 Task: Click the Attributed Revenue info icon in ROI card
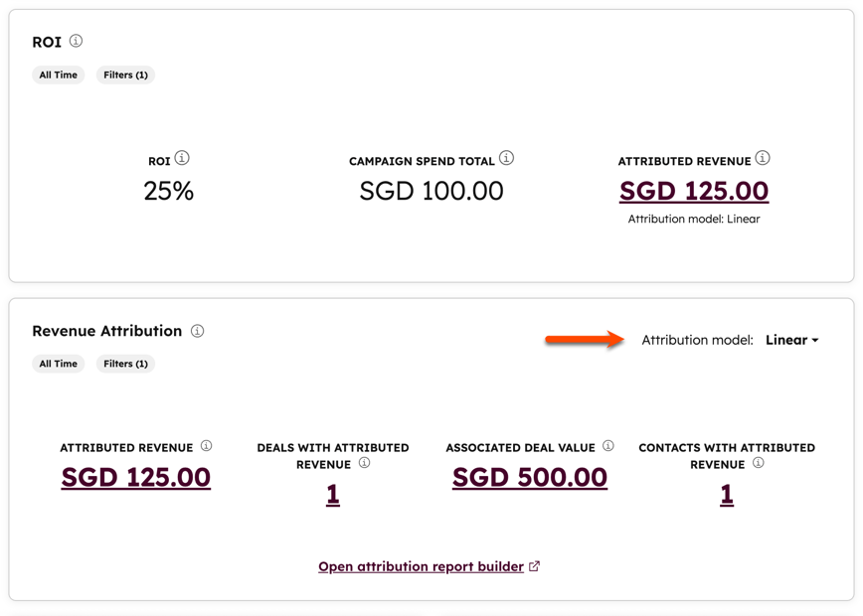tap(762, 157)
